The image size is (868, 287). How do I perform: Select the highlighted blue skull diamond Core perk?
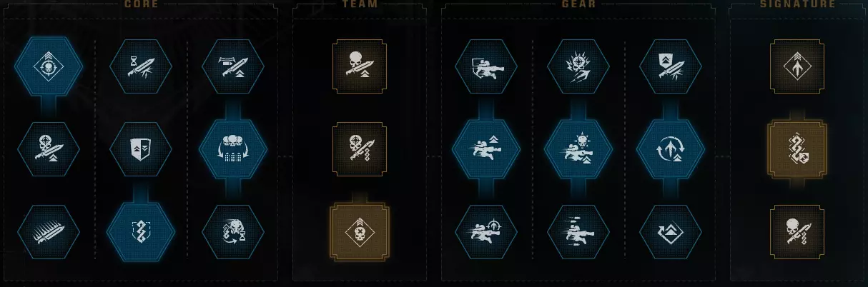pyautogui.click(x=49, y=66)
